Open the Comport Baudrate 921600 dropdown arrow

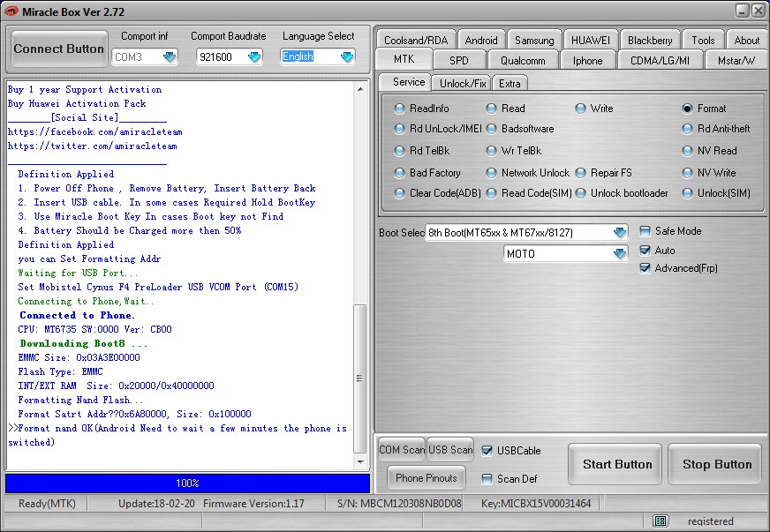pos(254,57)
